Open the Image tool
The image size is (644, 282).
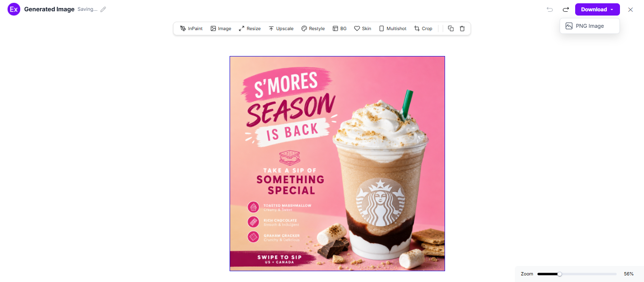tap(221, 29)
